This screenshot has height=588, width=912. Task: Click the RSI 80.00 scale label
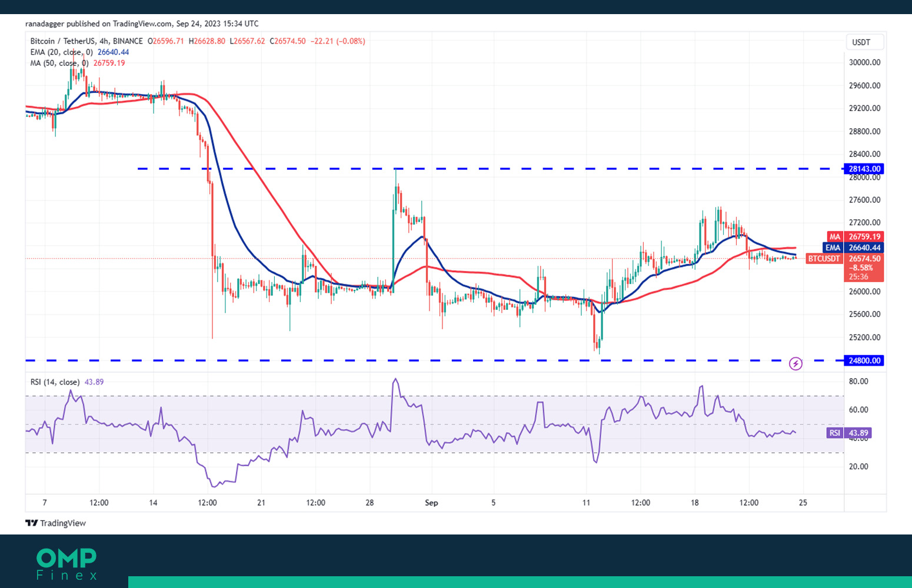pyautogui.click(x=858, y=381)
